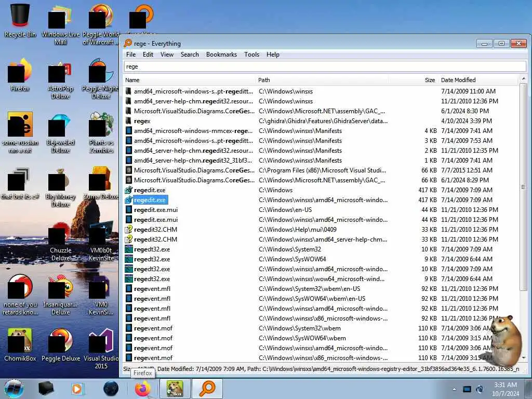Open 'that but its c#' desktop icon

click(20, 184)
